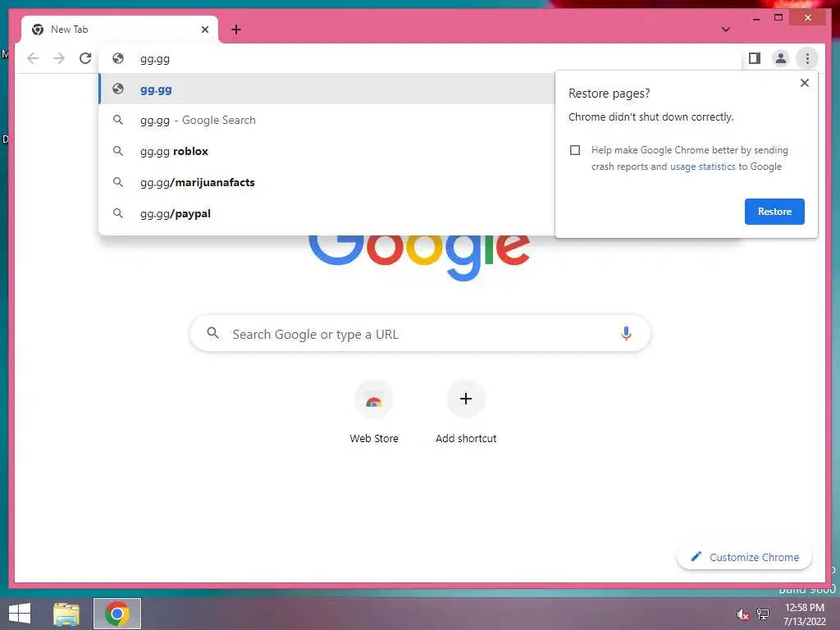Pick the gg.gg roblox suggestion
Viewport: 840px width, 630px height.
(x=326, y=151)
